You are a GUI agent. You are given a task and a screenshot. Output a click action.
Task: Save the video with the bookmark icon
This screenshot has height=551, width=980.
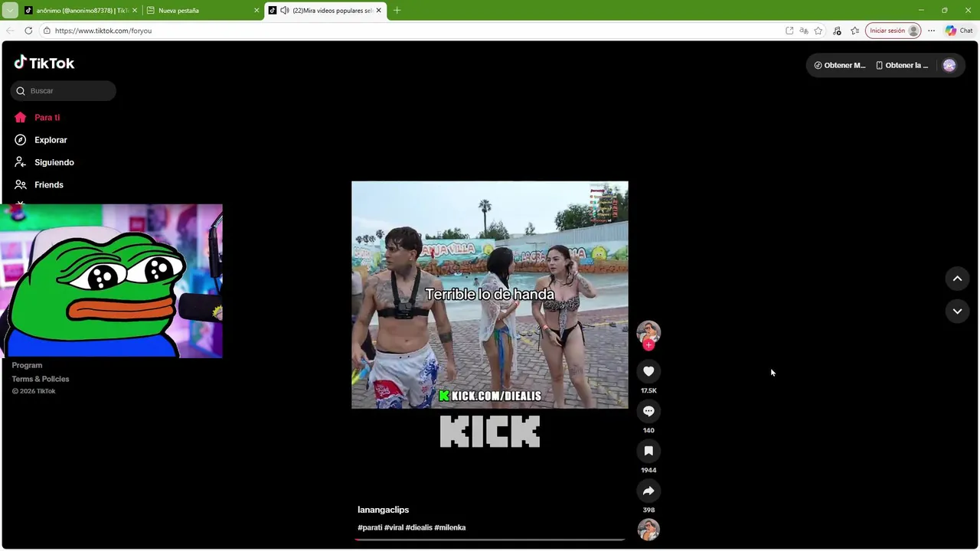pos(648,451)
